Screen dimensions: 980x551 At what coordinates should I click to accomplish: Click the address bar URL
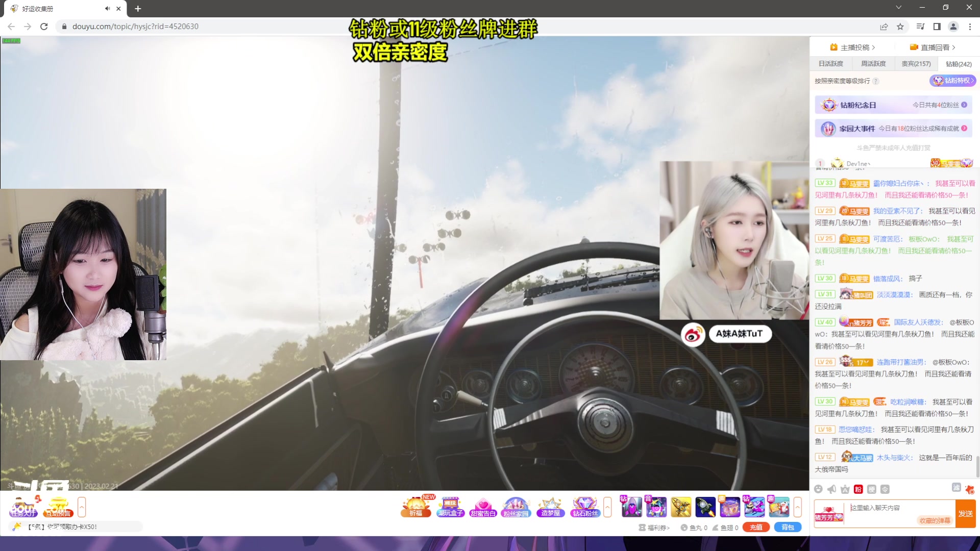point(135,27)
